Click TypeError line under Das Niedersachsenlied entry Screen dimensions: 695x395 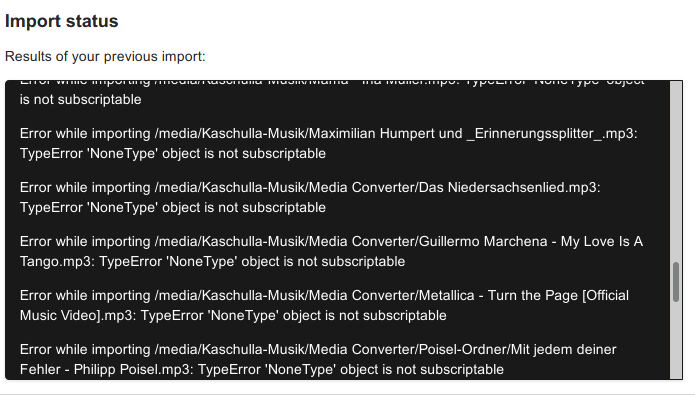[173, 208]
